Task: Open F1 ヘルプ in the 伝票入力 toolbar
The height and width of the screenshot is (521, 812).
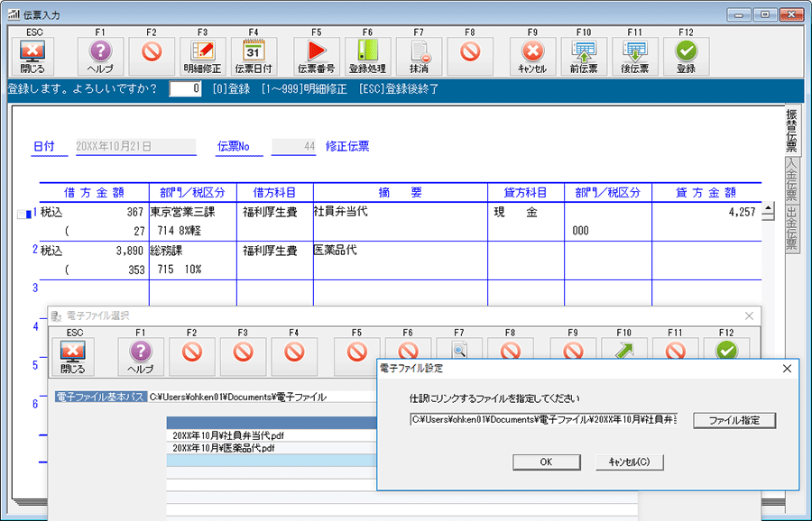Action: pos(100,57)
